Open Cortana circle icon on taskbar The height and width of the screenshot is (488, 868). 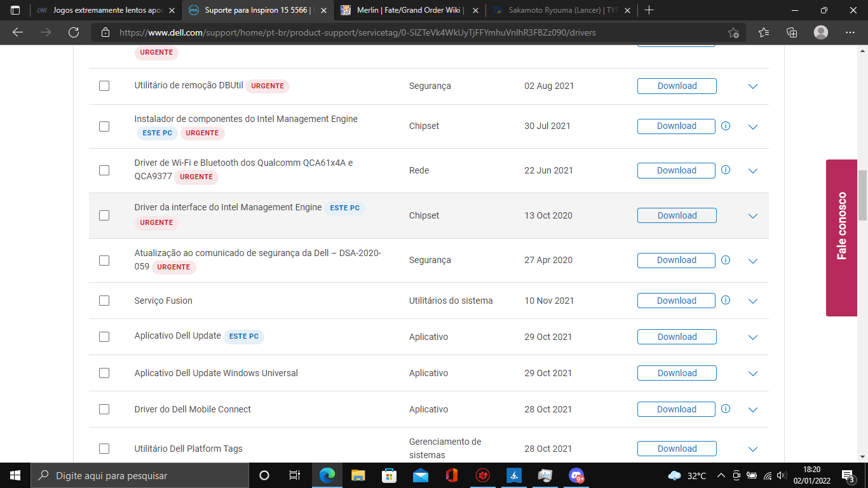click(264, 475)
